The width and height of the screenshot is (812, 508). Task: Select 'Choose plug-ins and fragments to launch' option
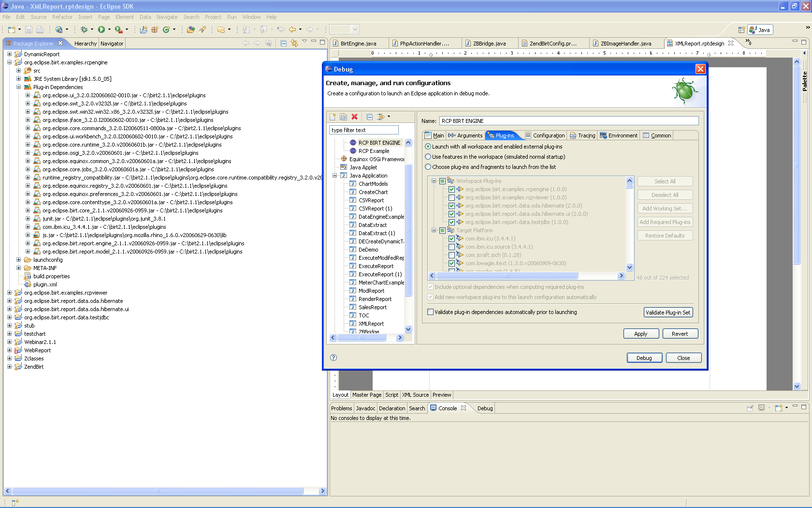pyautogui.click(x=428, y=167)
